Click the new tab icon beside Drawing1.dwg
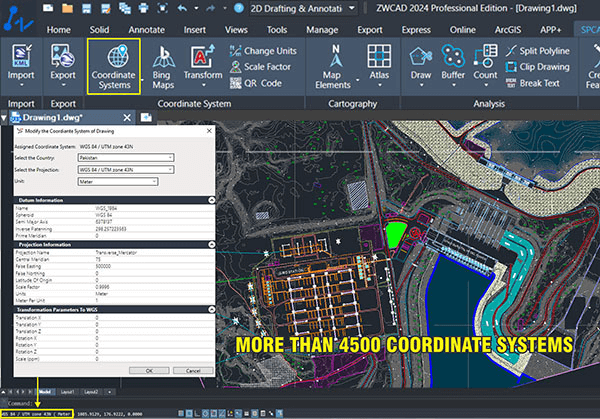This screenshot has height=419, width=600. point(146,117)
